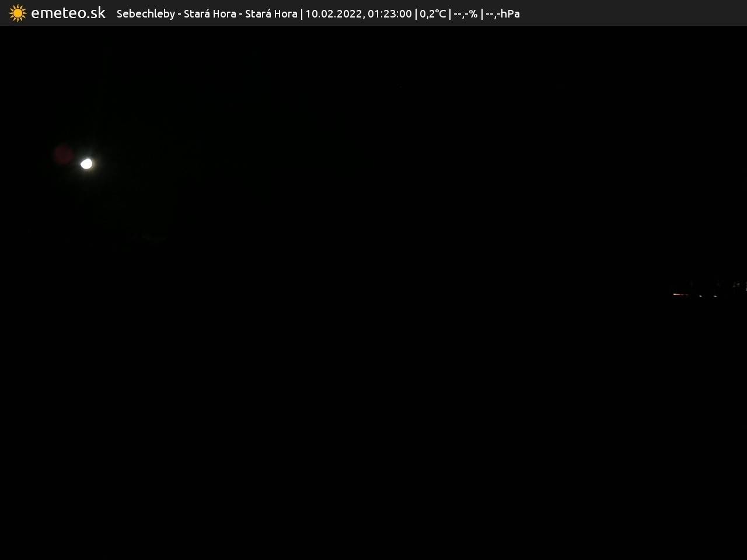Image resolution: width=747 pixels, height=560 pixels.
Task: Click the empty hPa pressure reading
Action: point(502,13)
